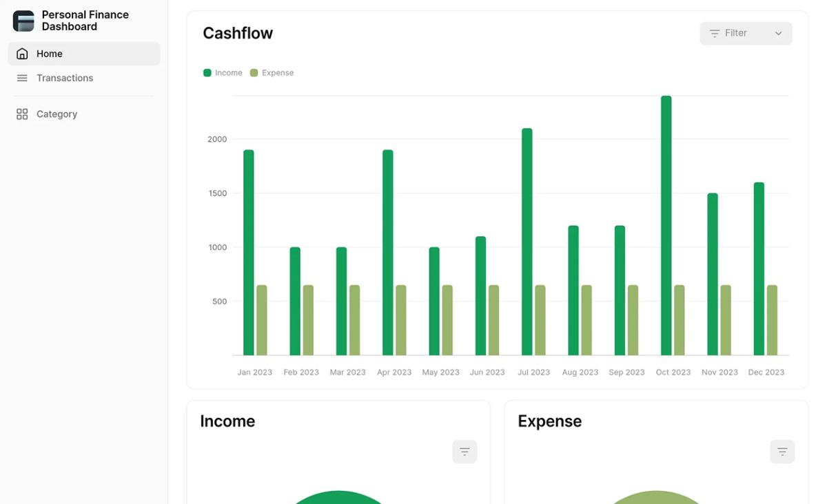
Task: Select the Feb 2023 expense bar
Action: [x=308, y=320]
